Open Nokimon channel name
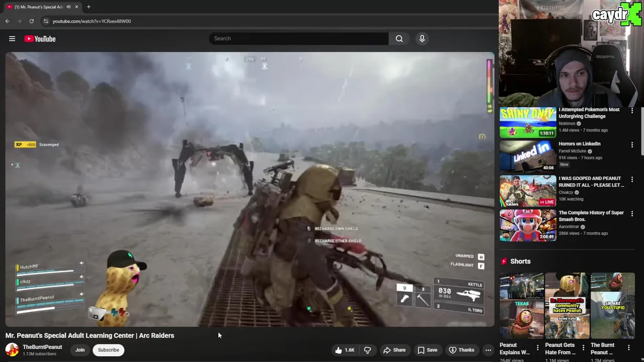This screenshot has height=362, width=644. point(568,123)
